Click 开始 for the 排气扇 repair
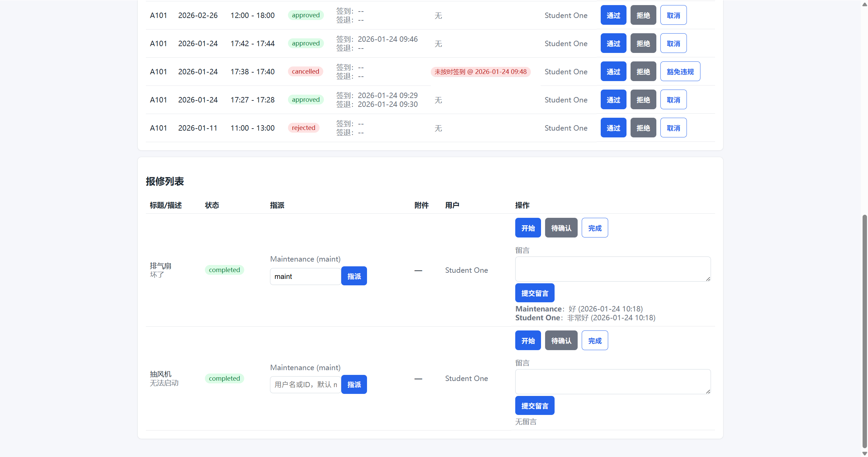Viewport: 868px width, 457px height. click(x=527, y=228)
